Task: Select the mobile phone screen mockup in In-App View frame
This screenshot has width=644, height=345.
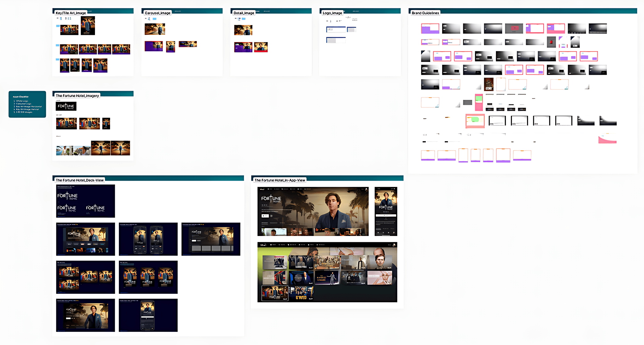Action: [x=386, y=211]
